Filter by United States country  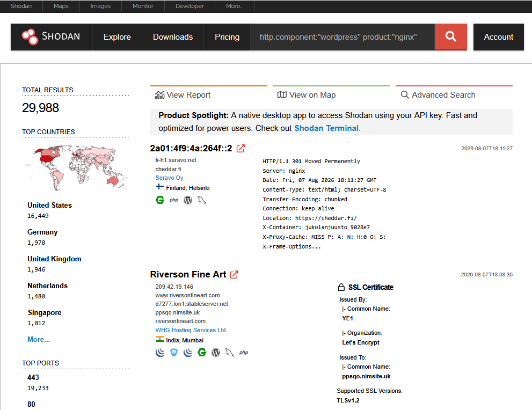(49, 205)
